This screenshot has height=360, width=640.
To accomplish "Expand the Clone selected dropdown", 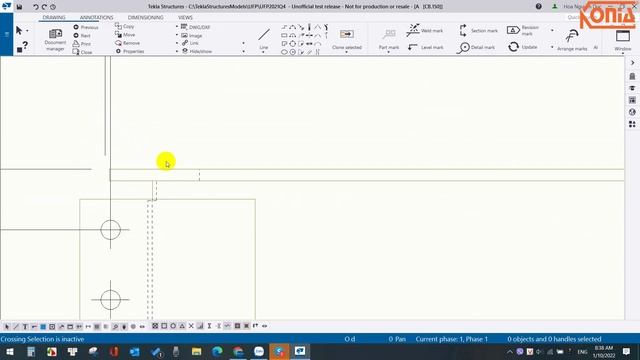I will coord(347,53).
